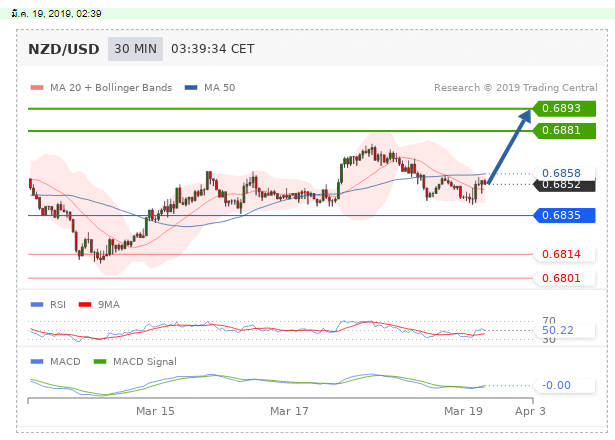Image resolution: width=615 pixels, height=440 pixels.
Task: Click the MA 20 + Bollinger Bands legend label
Action: pos(111,87)
